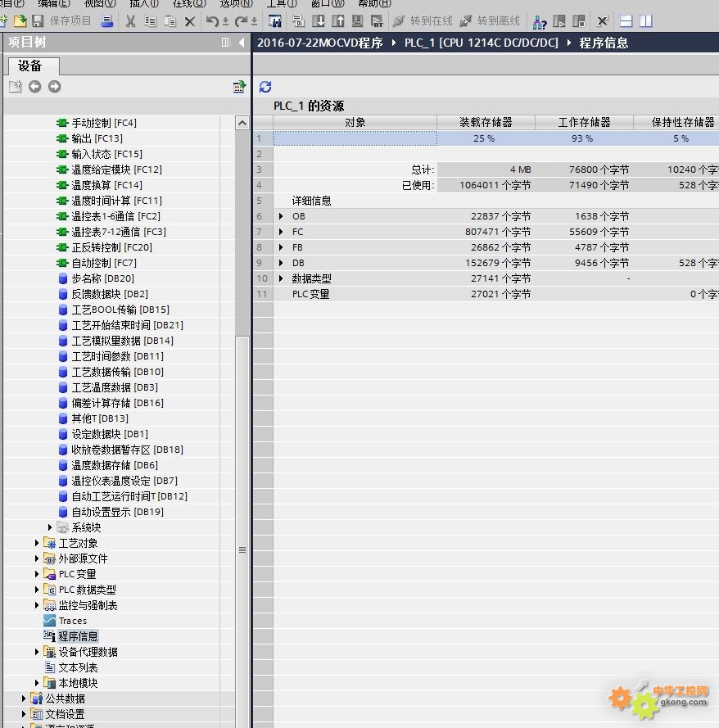Upload from device using toolbar icon
The image size is (719, 728).
(x=338, y=21)
